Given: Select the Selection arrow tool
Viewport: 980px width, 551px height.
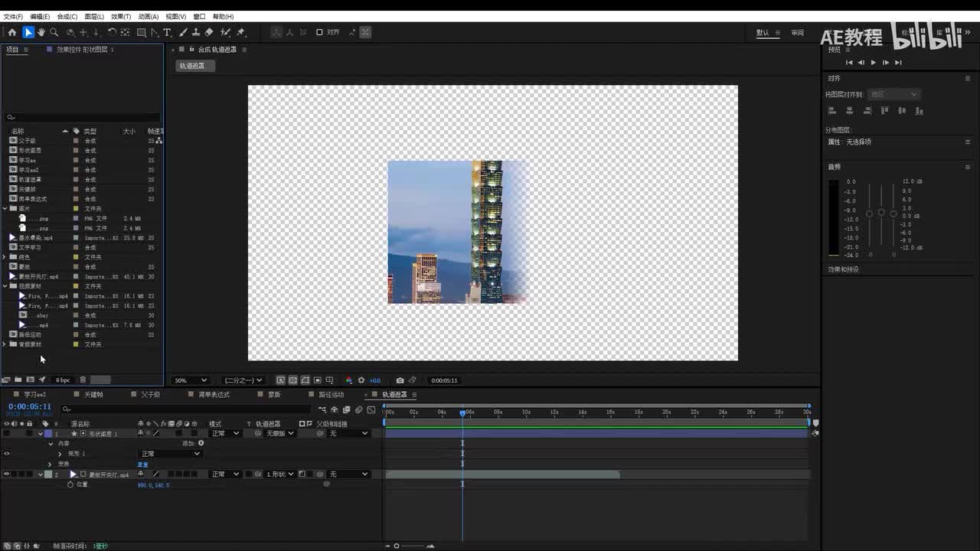Looking at the screenshot, I should click(x=28, y=32).
